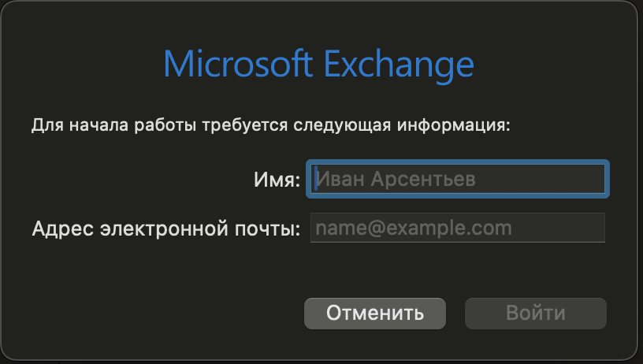Screen dimensions: 643x364
Task: Click inside the электронной почты input
Action: (457, 228)
